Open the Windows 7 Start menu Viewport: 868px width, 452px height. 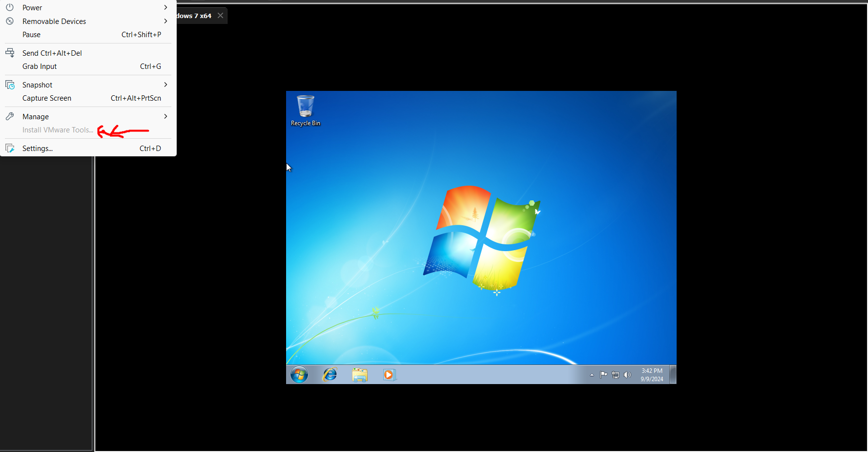click(x=299, y=375)
